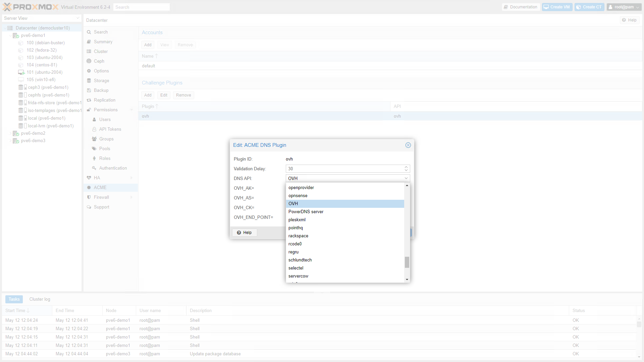Viewport: 644px width, 362px height.
Task: Select Datacenter (democluster10) tree node
Action: (43, 28)
